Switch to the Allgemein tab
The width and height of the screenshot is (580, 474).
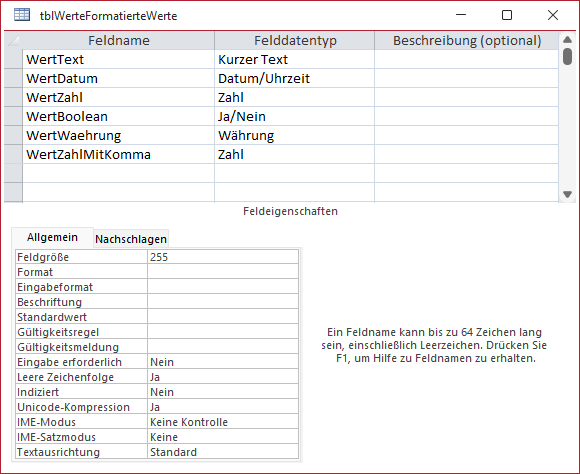pyautogui.click(x=52, y=237)
